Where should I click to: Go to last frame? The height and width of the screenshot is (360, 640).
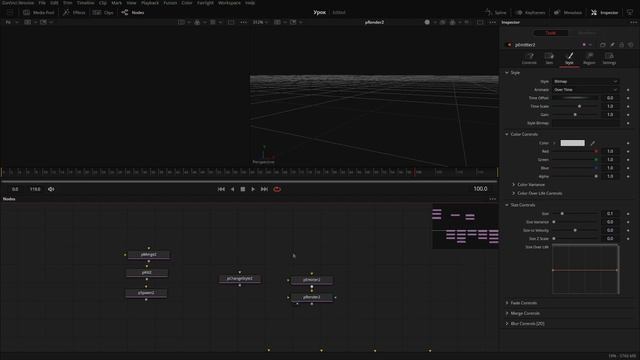coord(264,189)
